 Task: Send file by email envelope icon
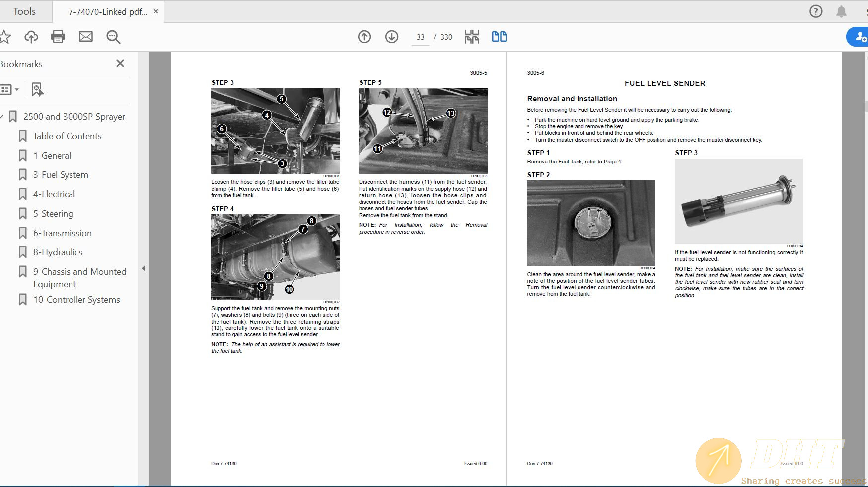coord(86,37)
